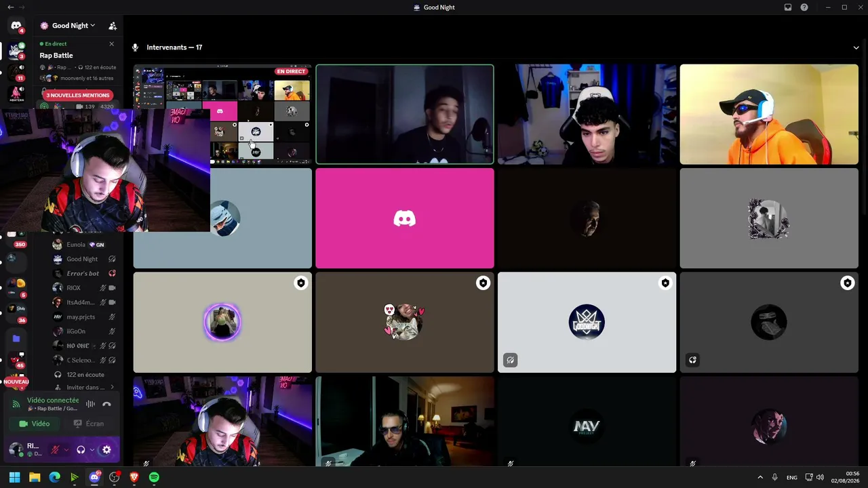Click the ENG language indicator
This screenshot has height=488, width=868.
click(x=791, y=478)
